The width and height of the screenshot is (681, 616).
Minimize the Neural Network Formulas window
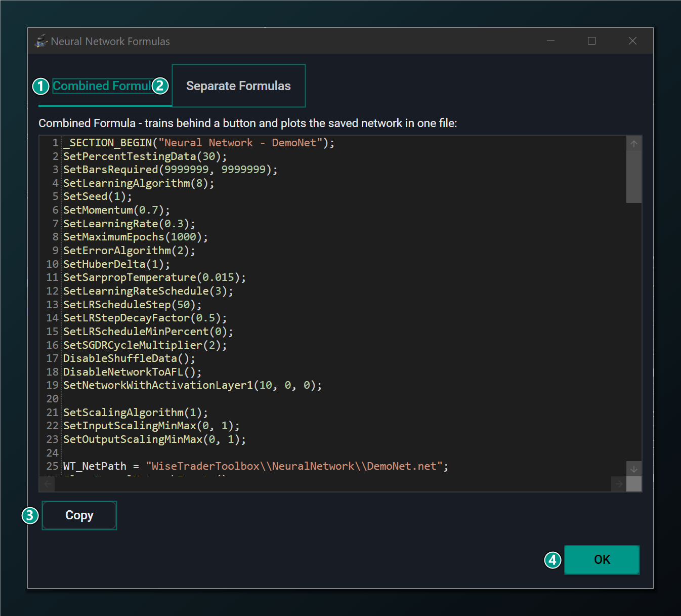coord(551,41)
